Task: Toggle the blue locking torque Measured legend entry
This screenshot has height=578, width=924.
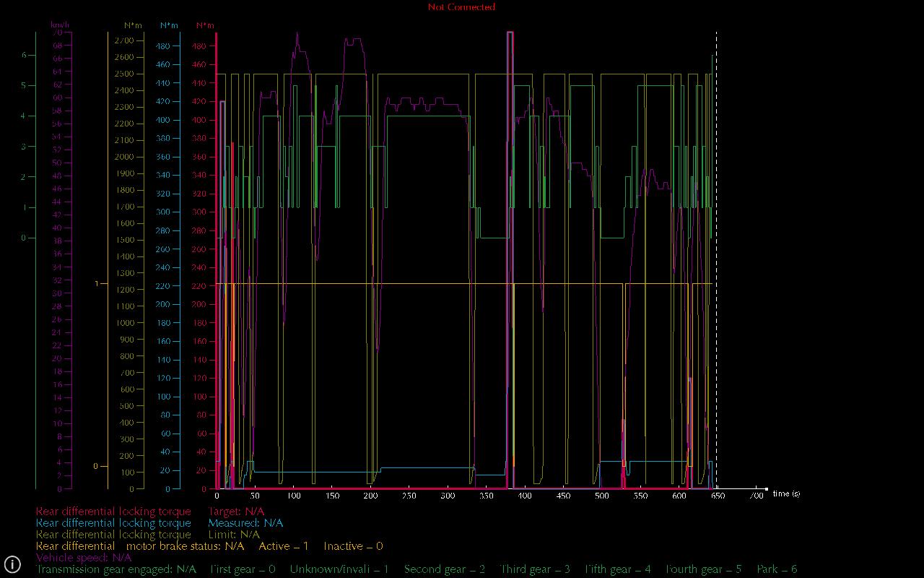Action: (x=159, y=523)
